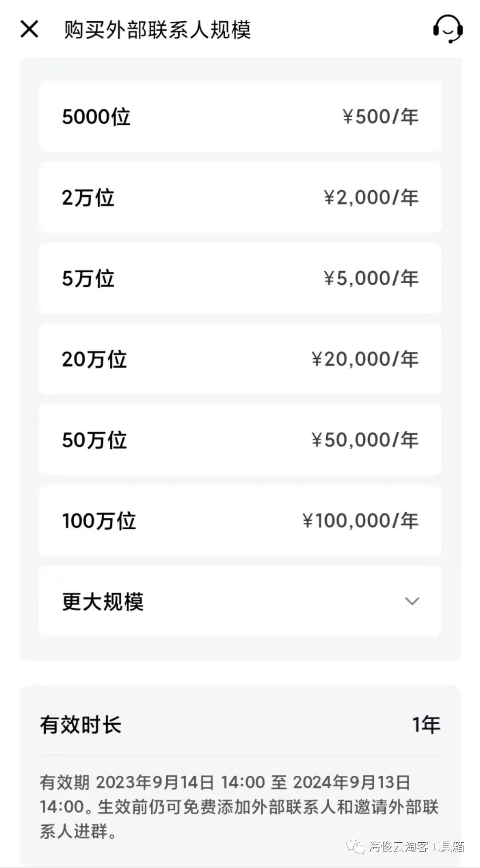Click the ¥20,000/年 price
The width and height of the screenshot is (480, 868).
364,359
